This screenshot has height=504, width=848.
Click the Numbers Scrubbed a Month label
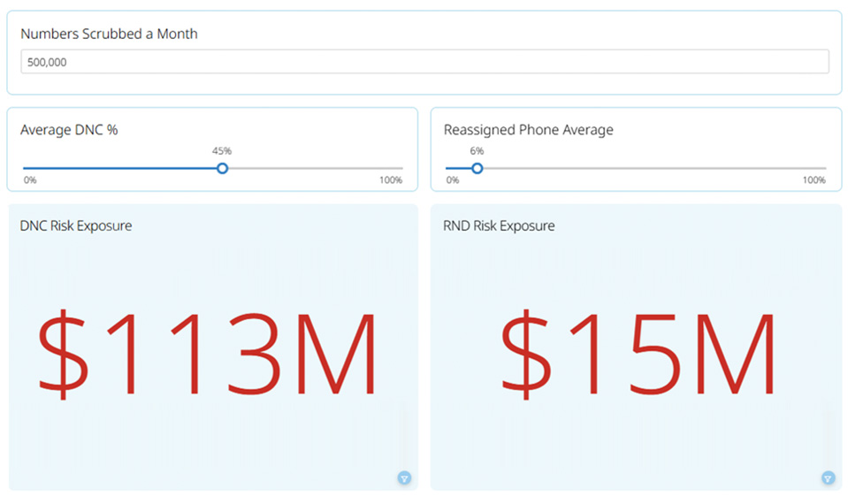109,34
